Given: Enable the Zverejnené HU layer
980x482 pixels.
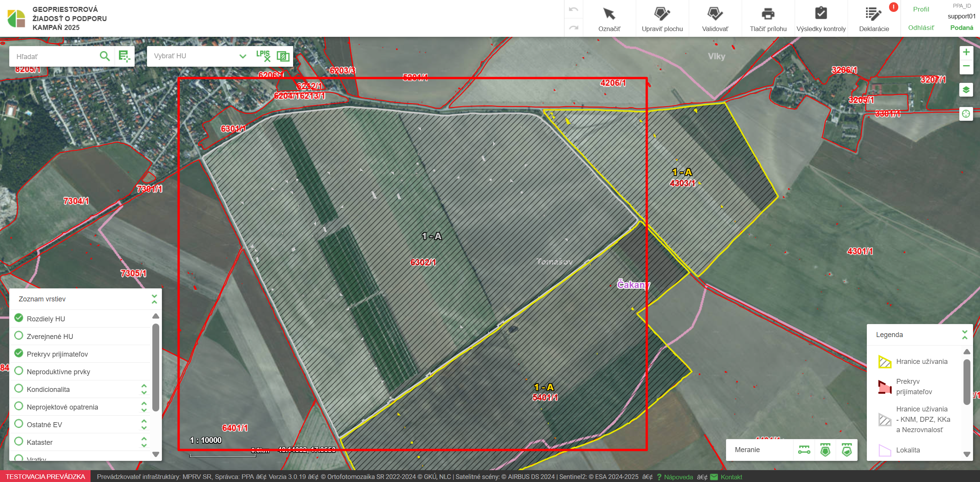Looking at the screenshot, I should click(x=19, y=336).
